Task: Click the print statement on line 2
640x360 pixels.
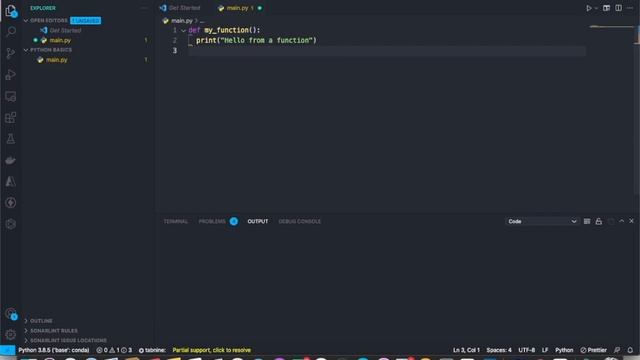Action: [x=256, y=40]
